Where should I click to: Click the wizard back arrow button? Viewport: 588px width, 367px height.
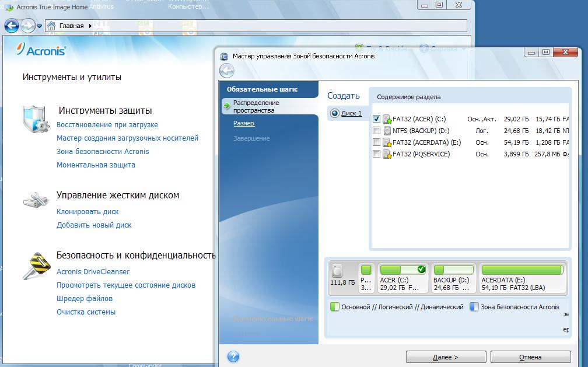point(226,71)
